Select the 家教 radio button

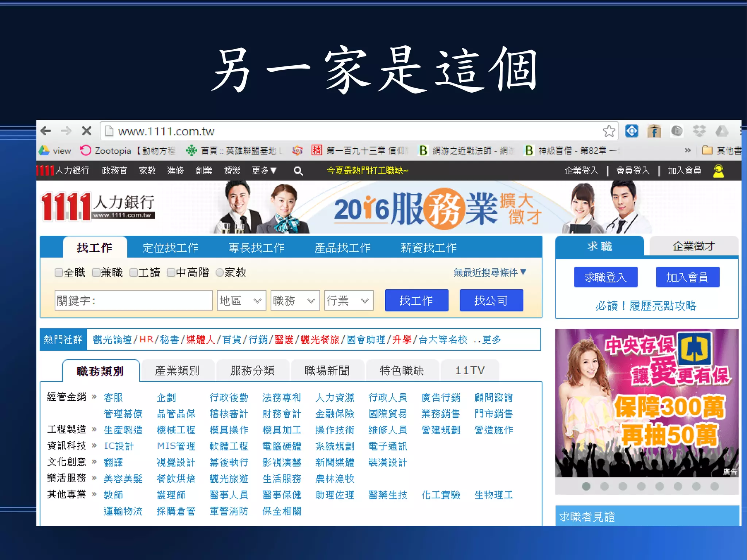point(220,273)
